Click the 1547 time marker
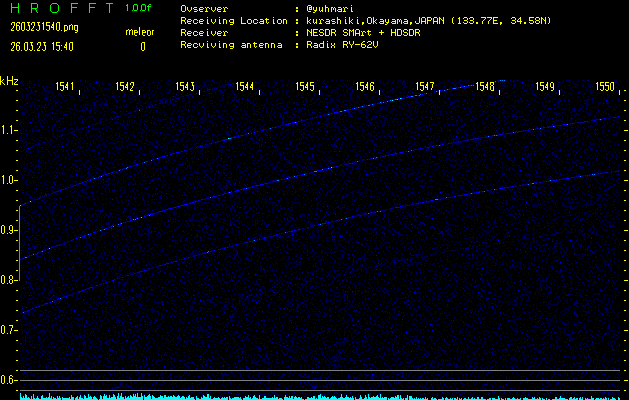 coord(425,88)
